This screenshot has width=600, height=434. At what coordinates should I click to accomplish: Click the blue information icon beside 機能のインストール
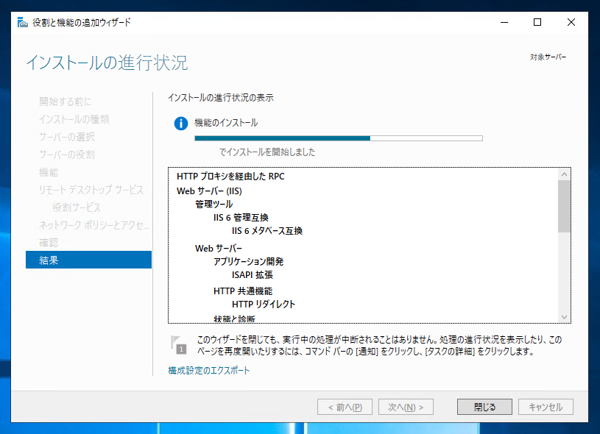[181, 124]
